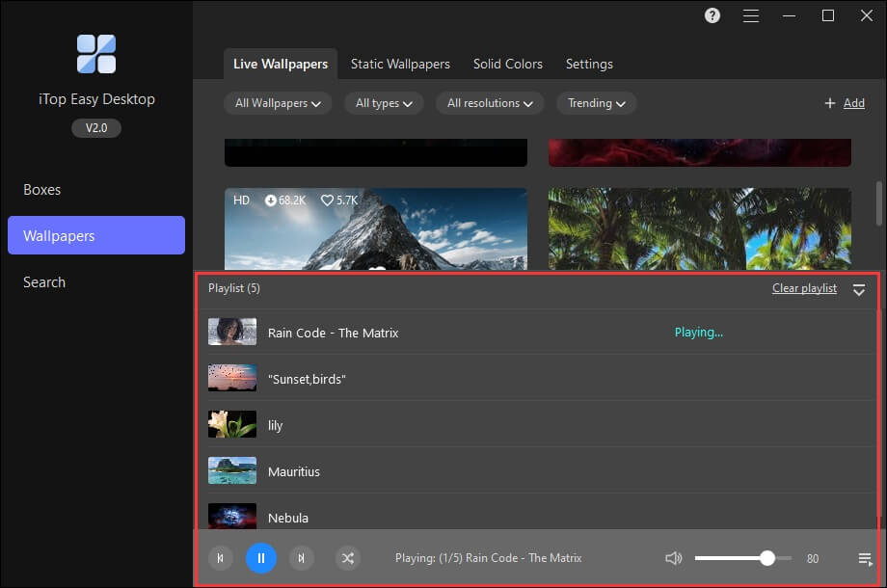Click the V2.0 version badge
The height and width of the screenshot is (588, 887).
pyautogui.click(x=96, y=128)
